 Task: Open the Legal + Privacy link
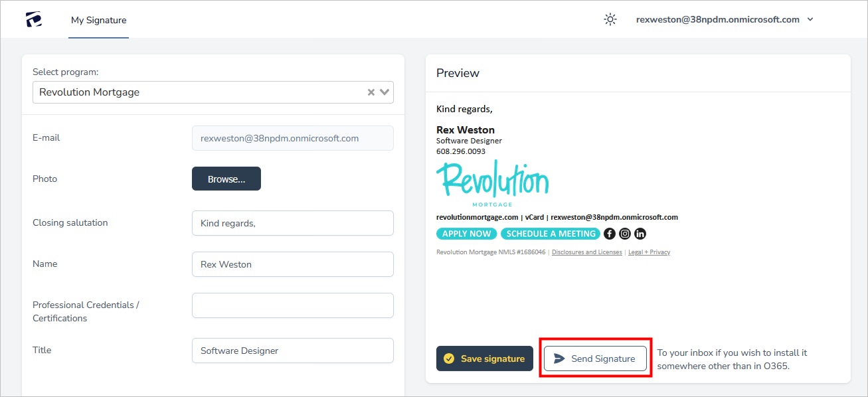coord(649,252)
